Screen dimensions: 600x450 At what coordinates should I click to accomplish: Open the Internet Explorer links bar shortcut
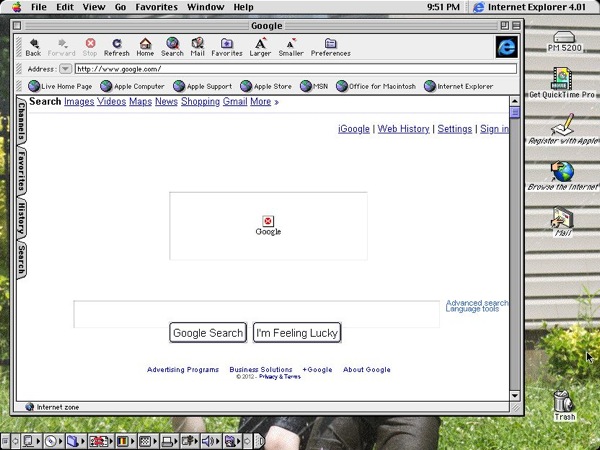[458, 86]
